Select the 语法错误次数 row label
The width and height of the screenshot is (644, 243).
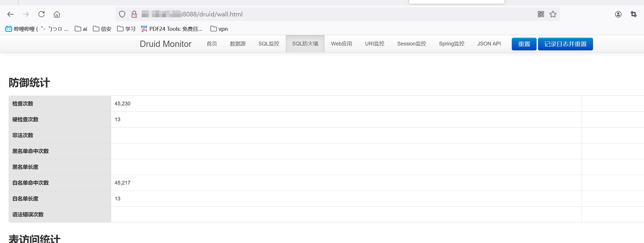pyautogui.click(x=28, y=214)
